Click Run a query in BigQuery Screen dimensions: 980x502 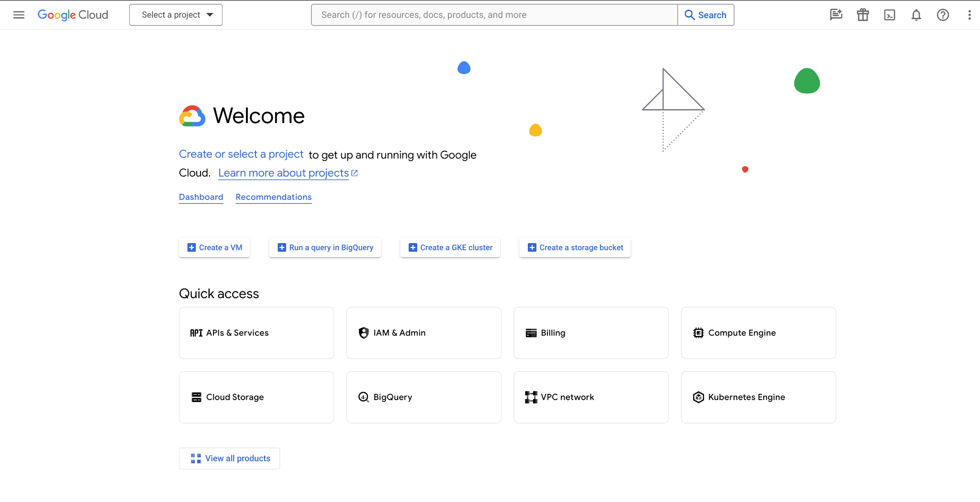[325, 247]
